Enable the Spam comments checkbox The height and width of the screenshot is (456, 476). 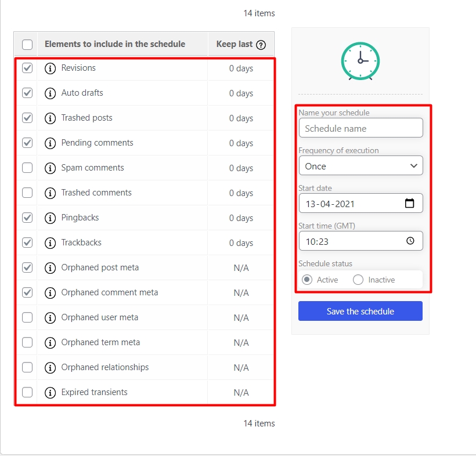[x=27, y=168]
